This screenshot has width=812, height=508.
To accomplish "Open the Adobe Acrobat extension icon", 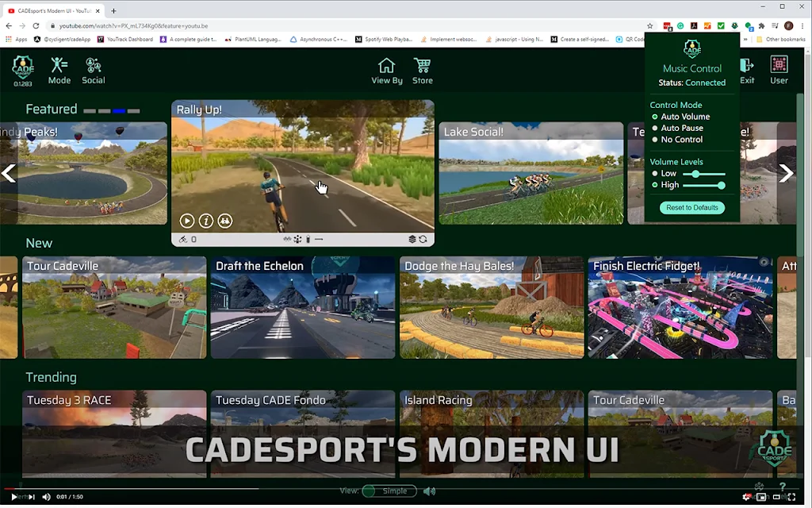I will point(694,25).
